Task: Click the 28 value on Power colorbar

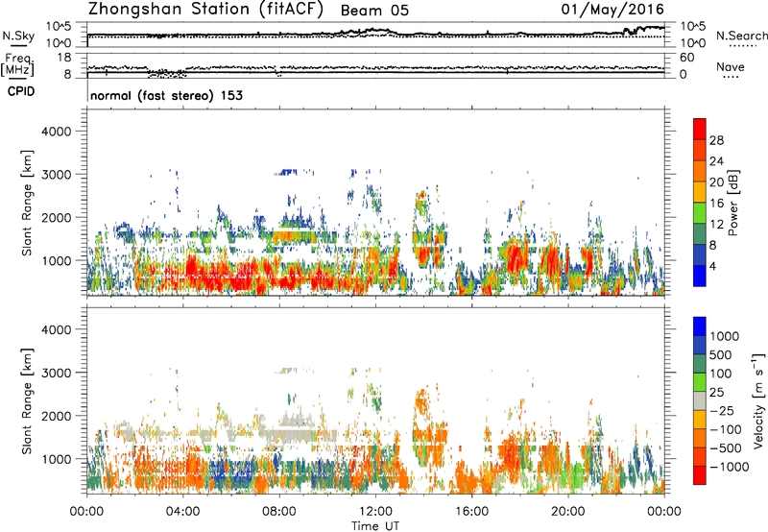Action: point(716,140)
